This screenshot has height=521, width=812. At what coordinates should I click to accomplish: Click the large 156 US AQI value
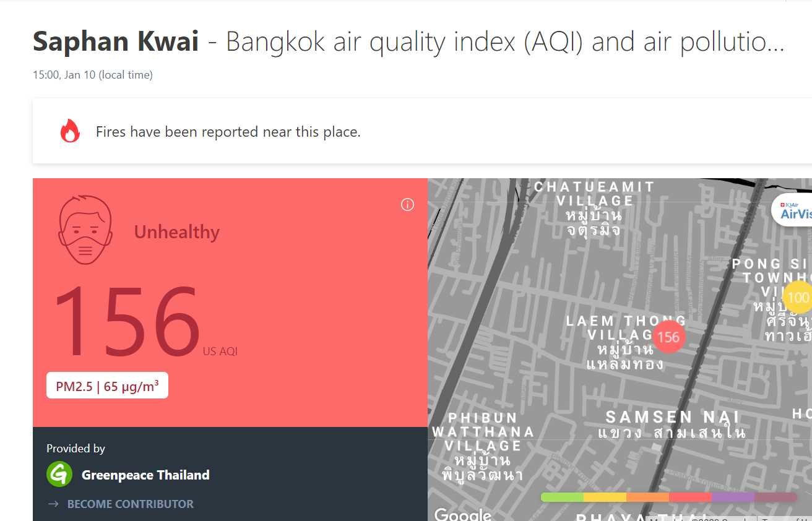pyautogui.click(x=127, y=322)
